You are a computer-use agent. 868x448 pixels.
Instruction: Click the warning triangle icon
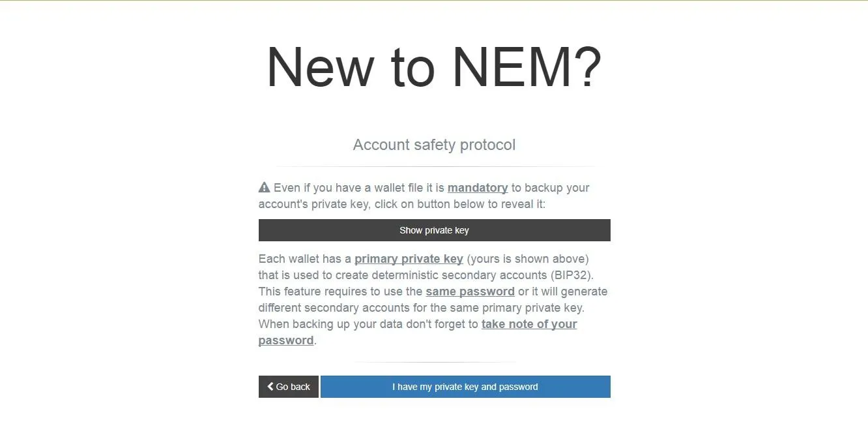pyautogui.click(x=263, y=187)
